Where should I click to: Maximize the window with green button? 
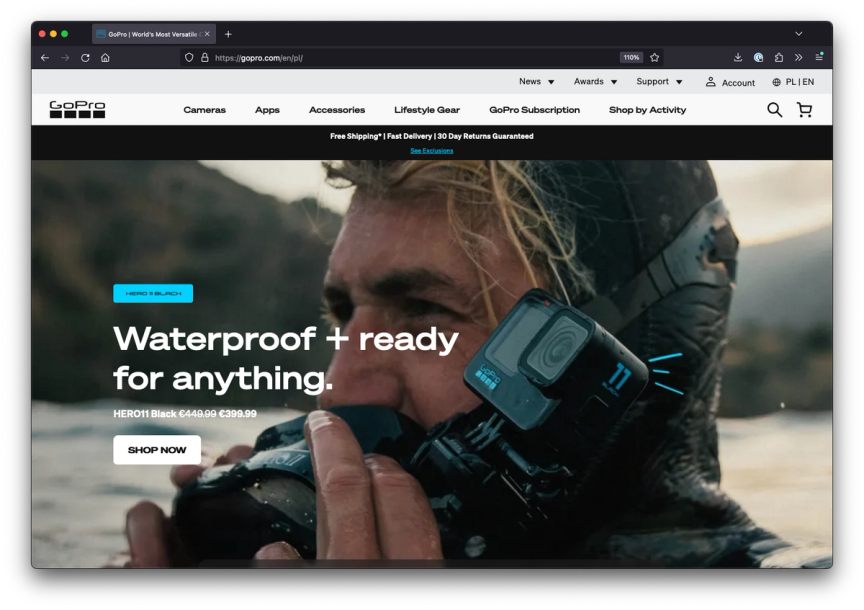pyautogui.click(x=64, y=34)
